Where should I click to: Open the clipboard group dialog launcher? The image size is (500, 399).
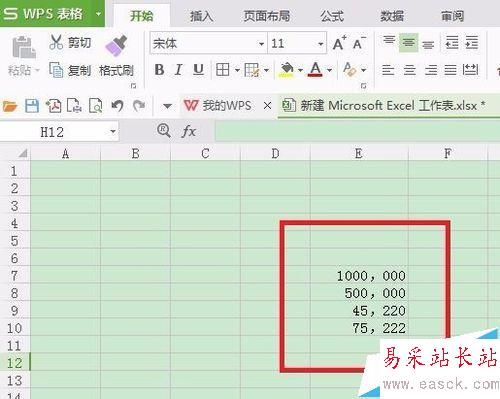(134, 86)
